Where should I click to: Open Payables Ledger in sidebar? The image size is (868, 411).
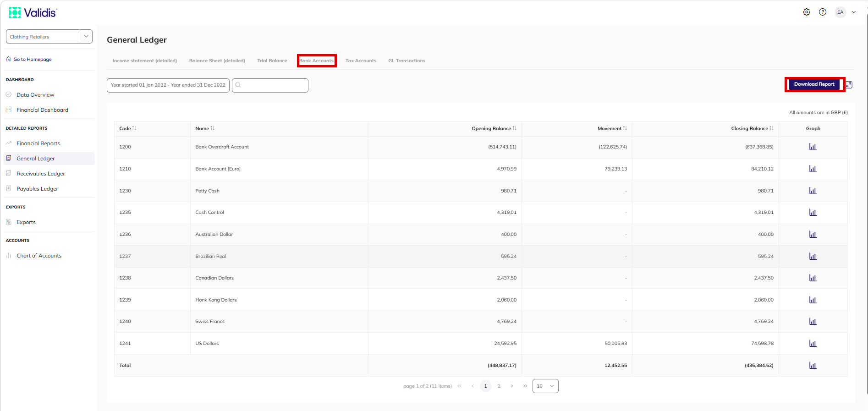(x=37, y=189)
